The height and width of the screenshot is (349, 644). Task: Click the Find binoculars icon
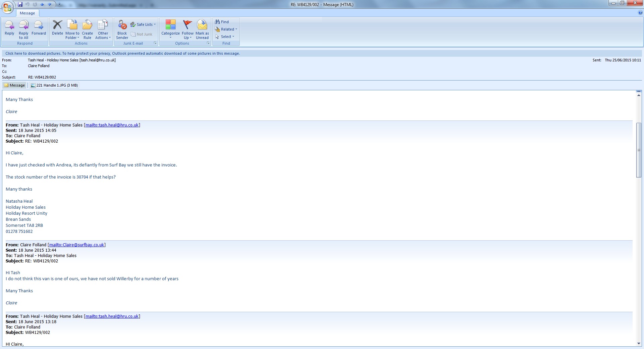point(217,22)
